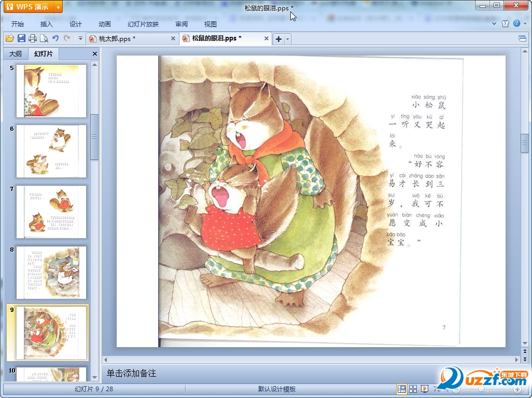This screenshot has width=532, height=398.
Task: Open the 幻灯片放映 ribbon tab
Action: [x=143, y=24]
